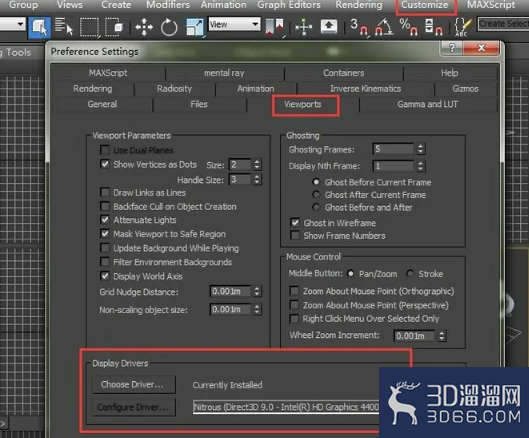Open the selection filter dropdown arrow
Screen dimensions: 529x438
click(x=20, y=24)
